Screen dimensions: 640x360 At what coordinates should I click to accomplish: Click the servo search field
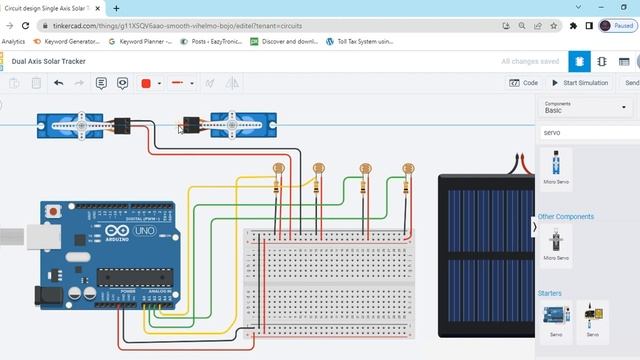(x=590, y=133)
